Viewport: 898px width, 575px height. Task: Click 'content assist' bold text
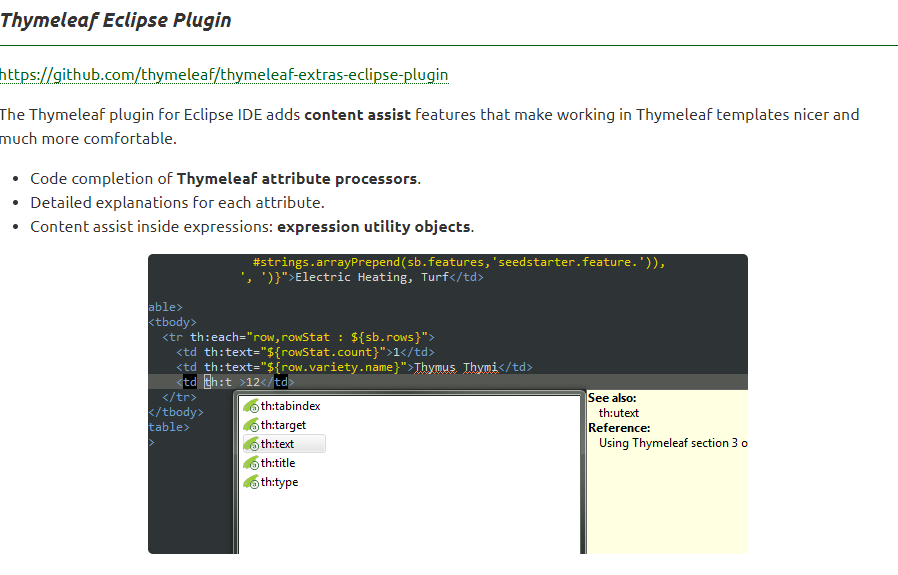tap(357, 115)
